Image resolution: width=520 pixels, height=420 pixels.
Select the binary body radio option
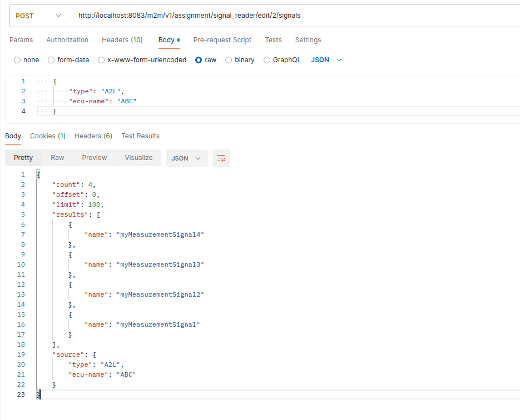229,60
